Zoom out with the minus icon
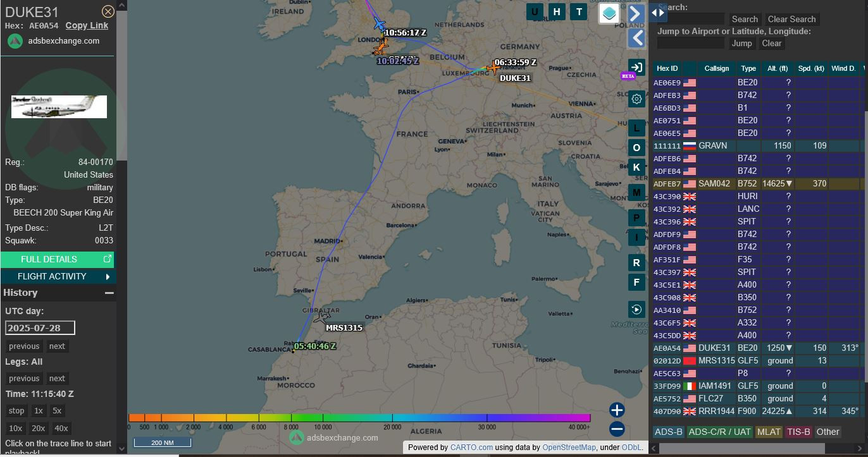This screenshot has width=868, height=457. point(617,429)
